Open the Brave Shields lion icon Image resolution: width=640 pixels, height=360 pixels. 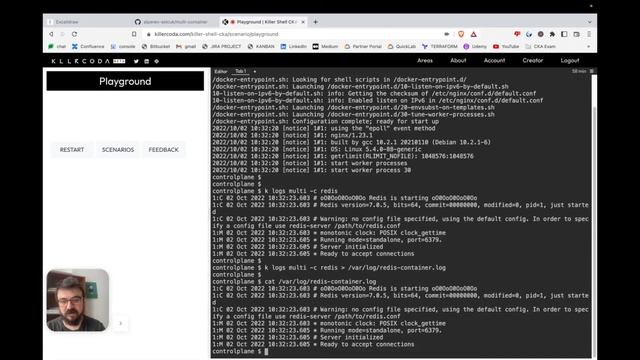point(461,34)
